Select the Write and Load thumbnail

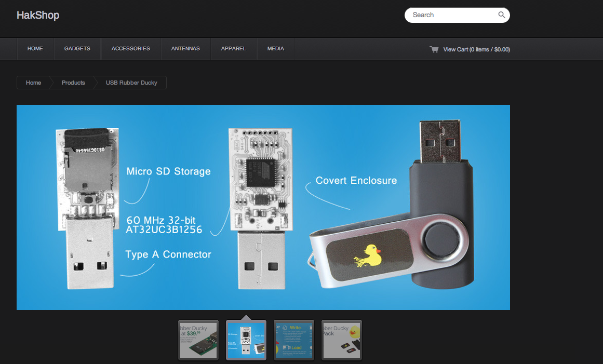tap(294, 340)
